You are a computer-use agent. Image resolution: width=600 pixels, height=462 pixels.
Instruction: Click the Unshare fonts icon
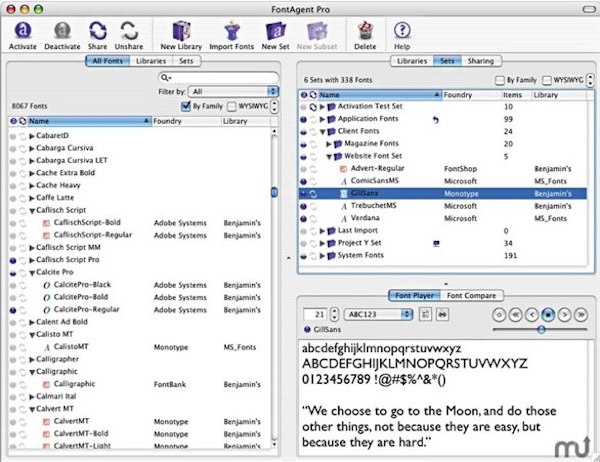129,32
